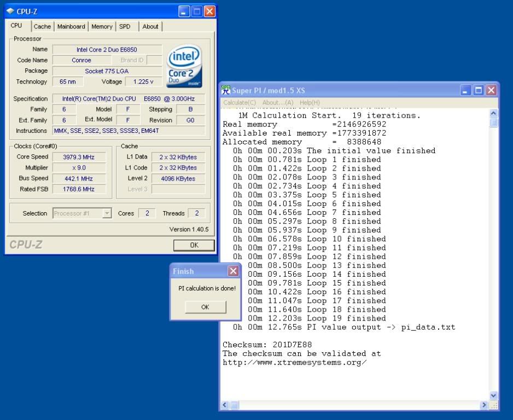Switch to the Cache tab

42,26
